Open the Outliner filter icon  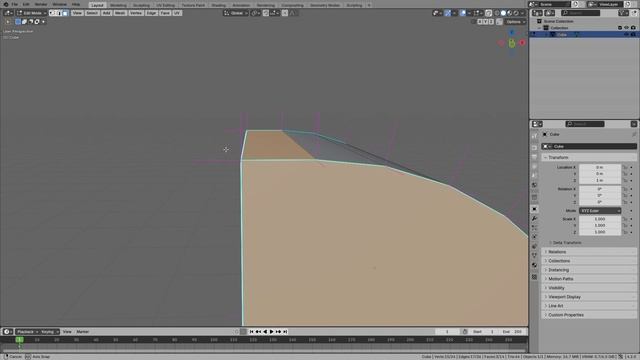(623, 13)
